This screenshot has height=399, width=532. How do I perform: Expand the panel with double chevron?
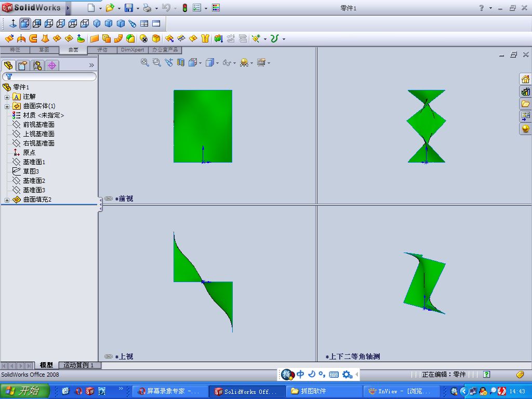click(91, 65)
